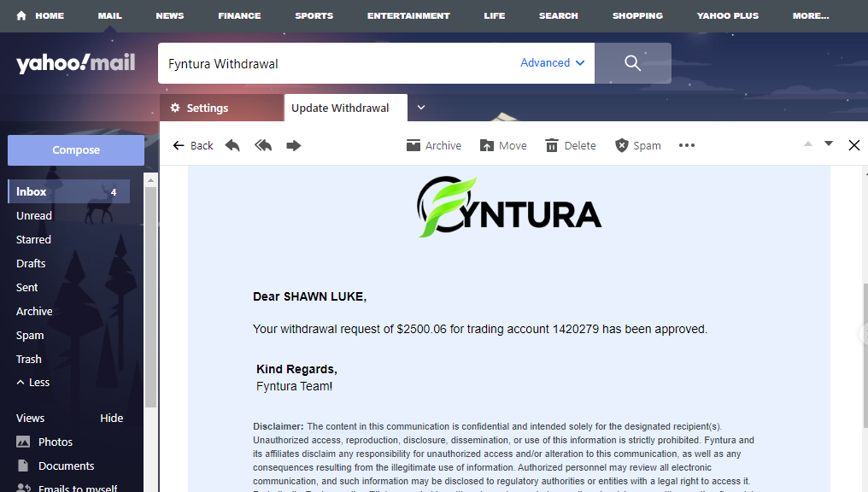Open the Trash folder
The height and width of the screenshot is (492, 868).
click(x=29, y=359)
